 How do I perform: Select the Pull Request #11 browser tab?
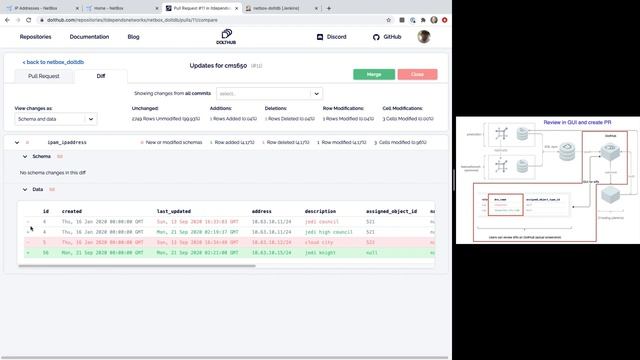click(x=202, y=8)
